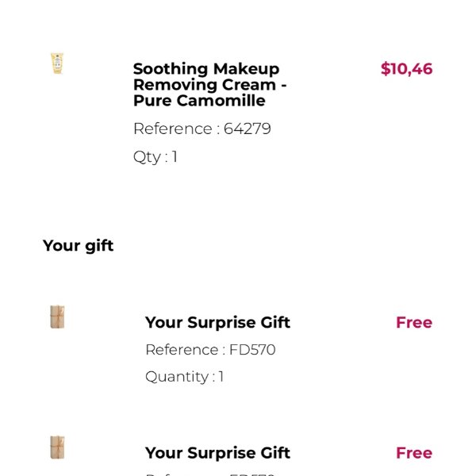
Task: Click the 'Your gift' section heading
Action: [78, 246]
